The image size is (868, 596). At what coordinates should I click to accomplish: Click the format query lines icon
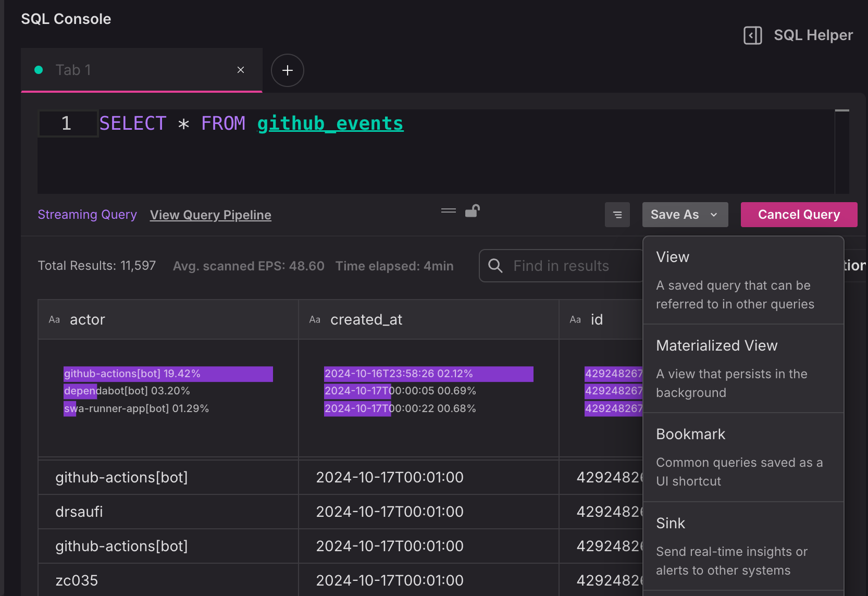click(617, 215)
